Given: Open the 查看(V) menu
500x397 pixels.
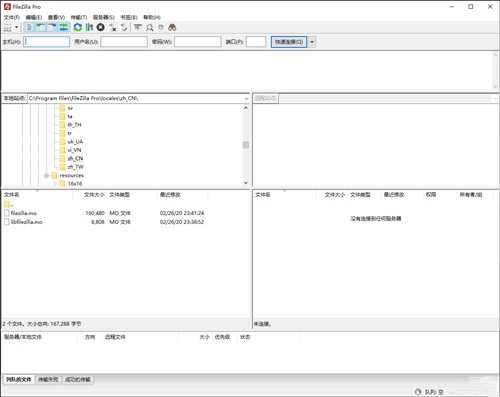Looking at the screenshot, I should tap(56, 17).
